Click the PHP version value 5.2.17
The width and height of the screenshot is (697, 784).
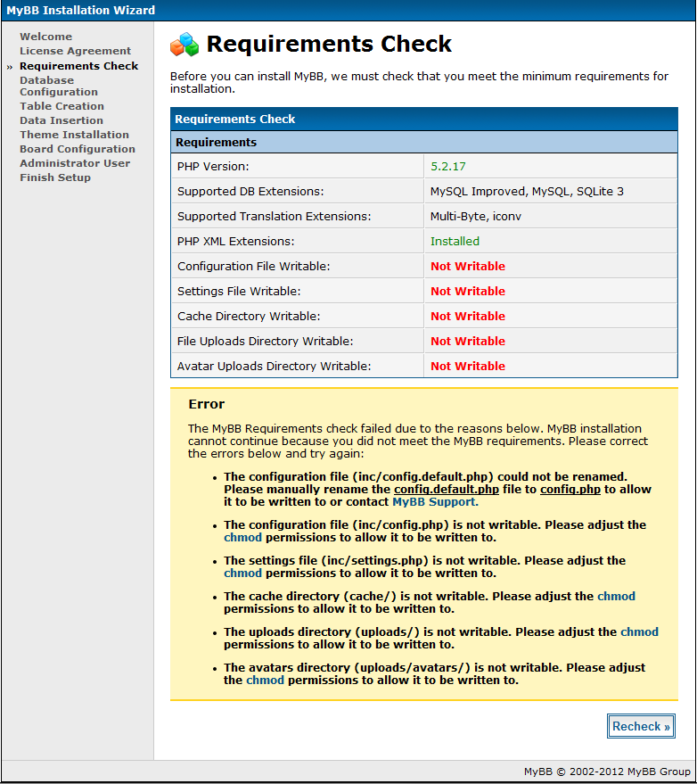(x=448, y=167)
